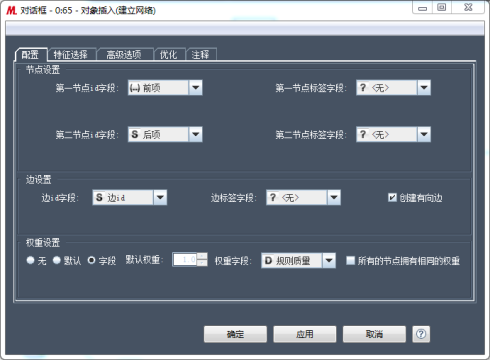Click the question mark icon in 边标签字段
Image resolution: width=490 pixels, height=360 pixels.
click(273, 197)
